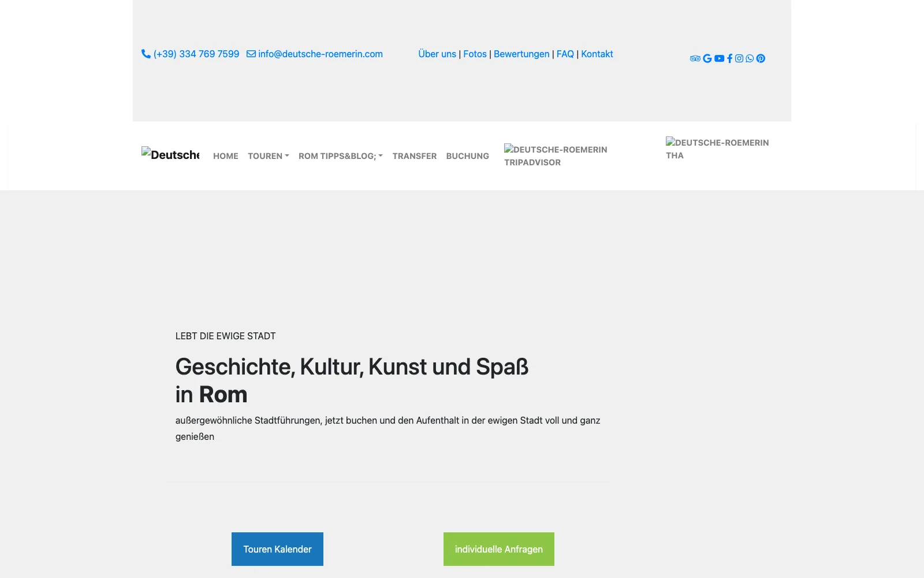This screenshot has width=924, height=578.
Task: Open the Google icon link
Action: pos(707,58)
